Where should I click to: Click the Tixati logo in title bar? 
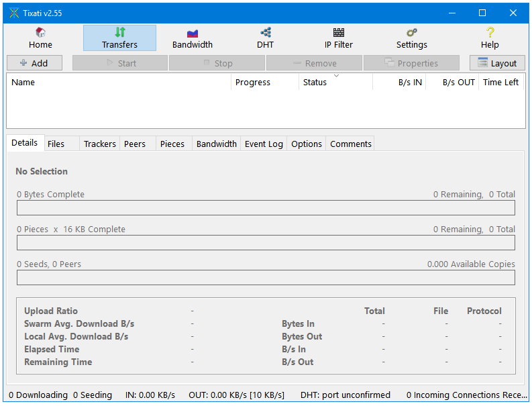tap(14, 13)
